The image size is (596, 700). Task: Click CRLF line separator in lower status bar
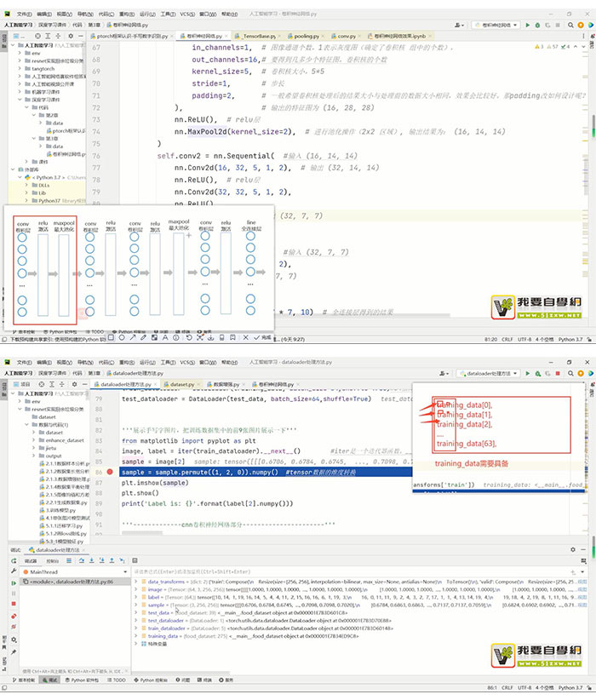(x=507, y=687)
